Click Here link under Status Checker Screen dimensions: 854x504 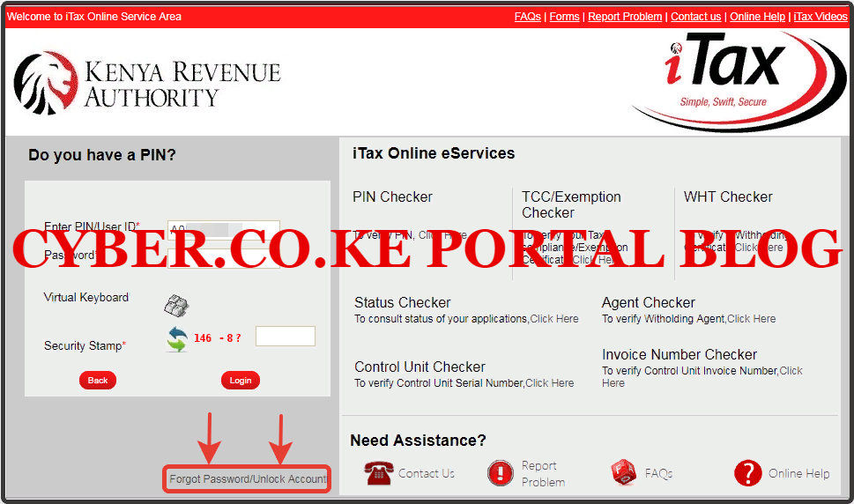(x=553, y=319)
